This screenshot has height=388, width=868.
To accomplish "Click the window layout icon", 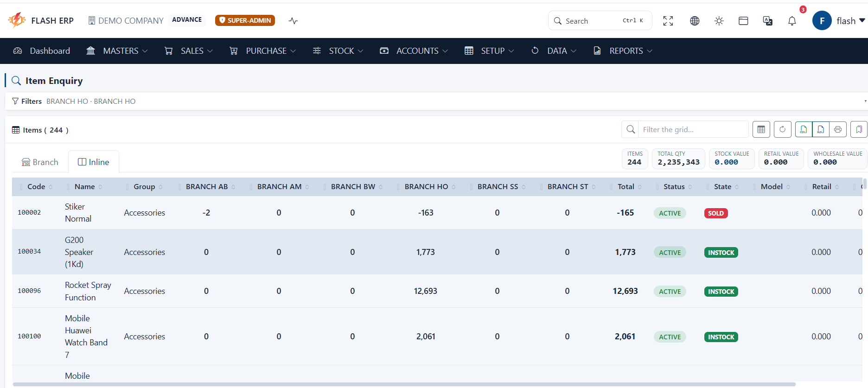I will 743,21.
